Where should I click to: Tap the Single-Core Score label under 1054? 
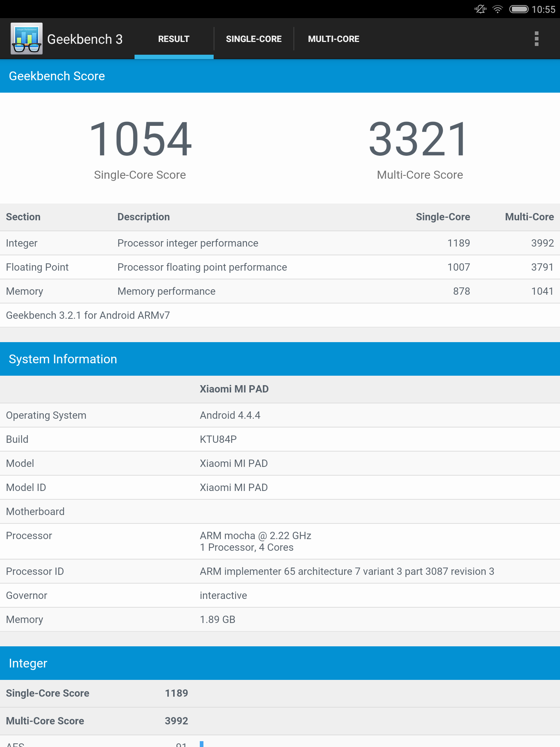140,175
